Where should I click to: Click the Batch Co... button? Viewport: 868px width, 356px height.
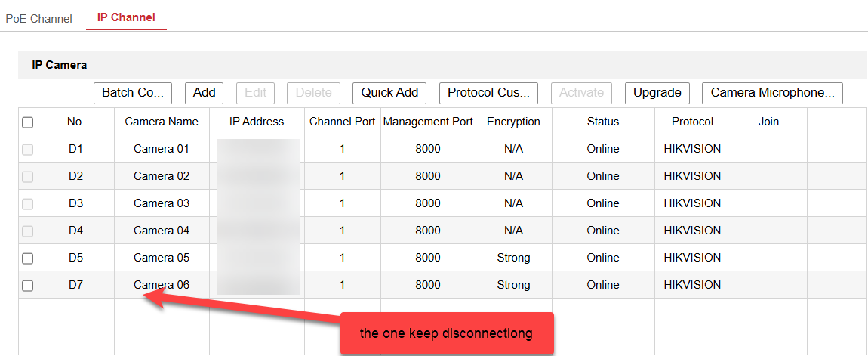click(x=133, y=93)
